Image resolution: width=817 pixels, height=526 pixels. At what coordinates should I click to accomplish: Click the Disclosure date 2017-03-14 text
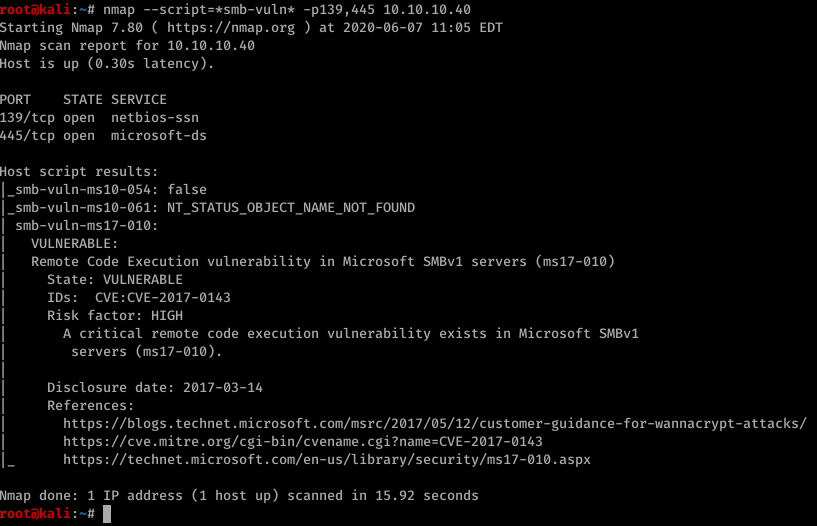[x=155, y=387]
